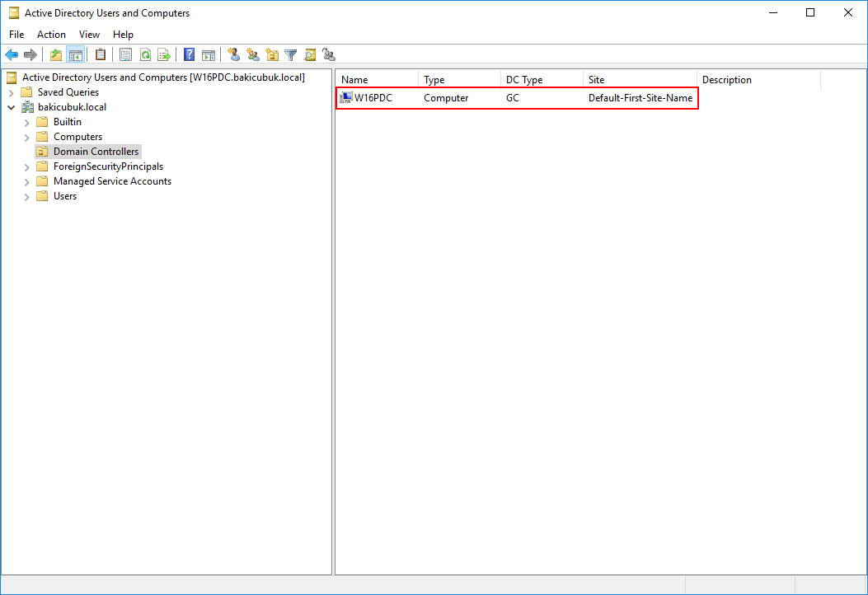Open the File menu
Screen dimensions: 868x595
point(16,35)
